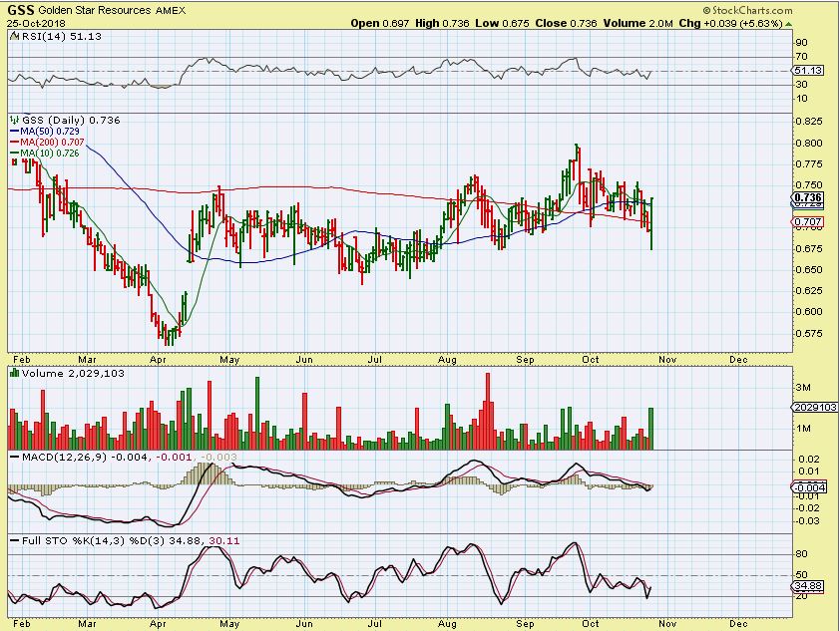Click the 34.88 stochastic value tag on axis
The width and height of the screenshot is (840, 631).
pos(808,586)
